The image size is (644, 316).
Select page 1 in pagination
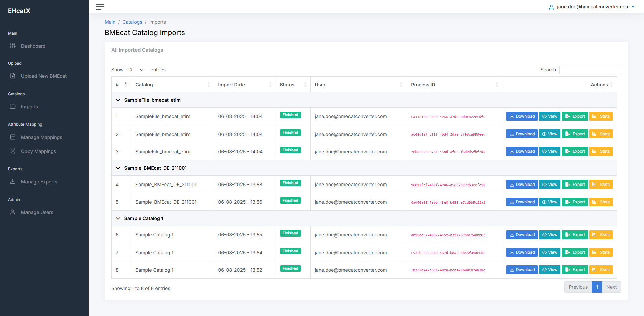coord(597,287)
